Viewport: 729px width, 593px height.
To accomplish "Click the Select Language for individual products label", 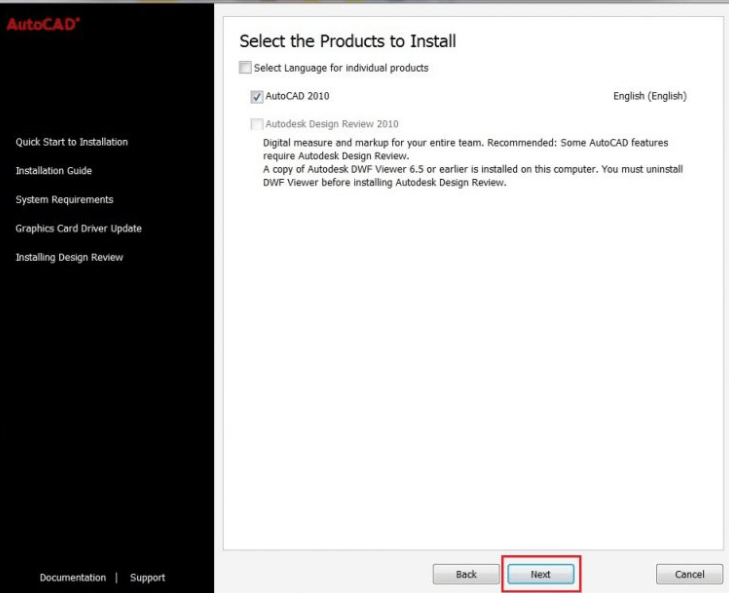I will [341, 68].
